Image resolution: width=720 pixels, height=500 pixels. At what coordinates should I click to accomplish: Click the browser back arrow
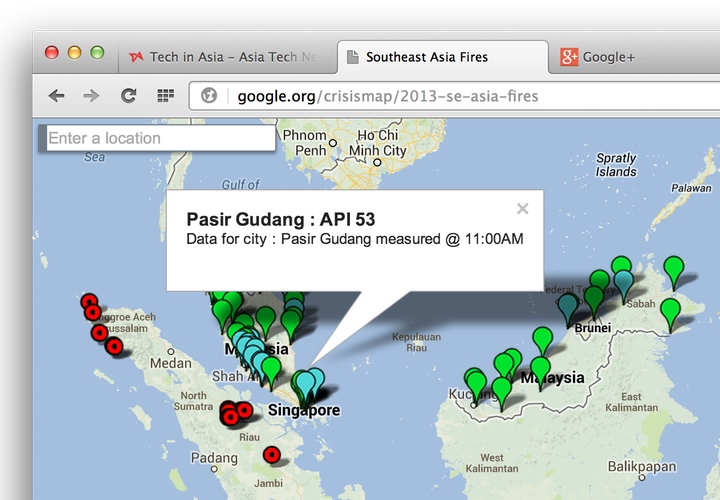(56, 96)
